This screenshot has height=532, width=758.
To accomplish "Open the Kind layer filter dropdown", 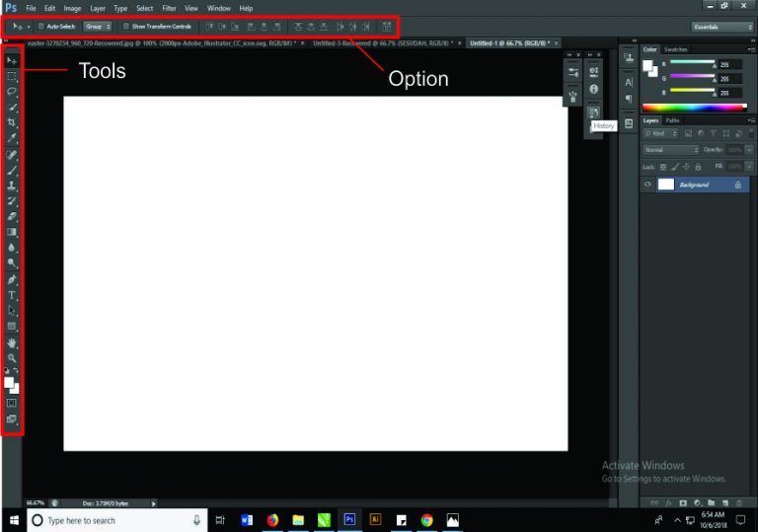I will [x=660, y=133].
